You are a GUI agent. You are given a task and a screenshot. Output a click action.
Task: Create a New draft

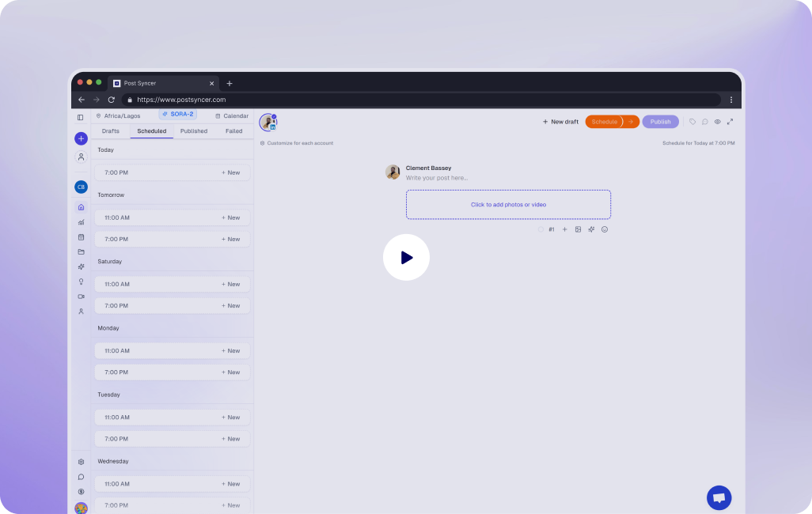pyautogui.click(x=560, y=122)
